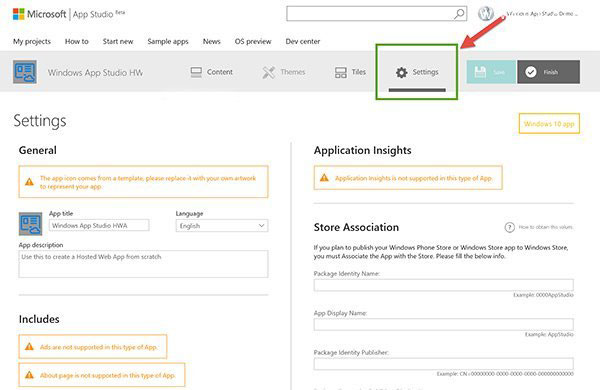This screenshot has height=390, width=600.
Task: Go to the News page
Action: [212, 41]
